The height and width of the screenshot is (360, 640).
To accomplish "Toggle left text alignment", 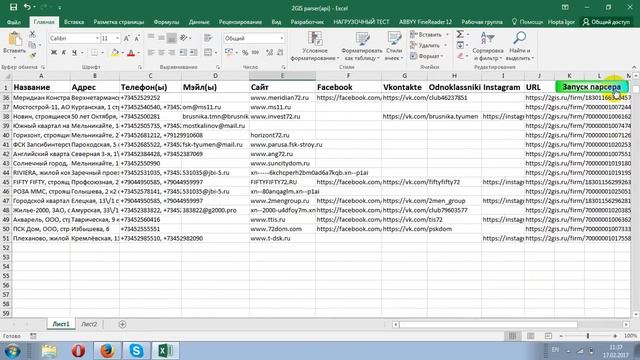I will click(151, 52).
